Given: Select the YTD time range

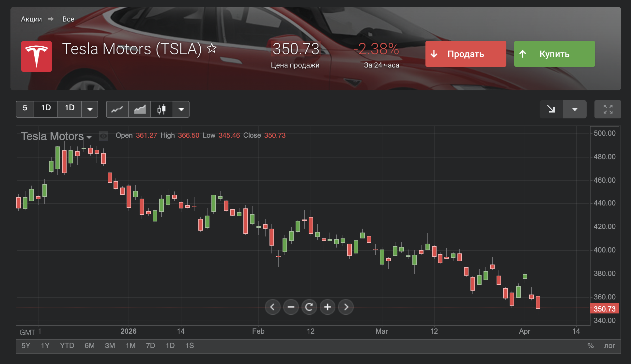Looking at the screenshot, I should [x=67, y=346].
